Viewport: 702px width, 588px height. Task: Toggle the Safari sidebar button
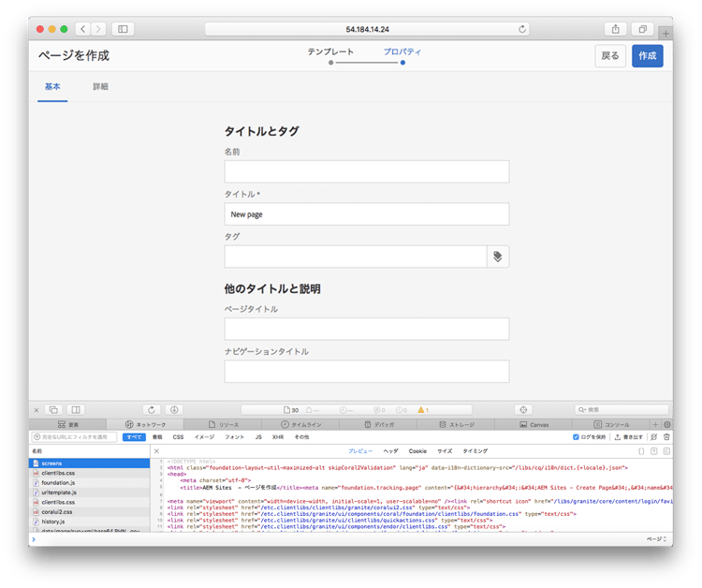[123, 29]
